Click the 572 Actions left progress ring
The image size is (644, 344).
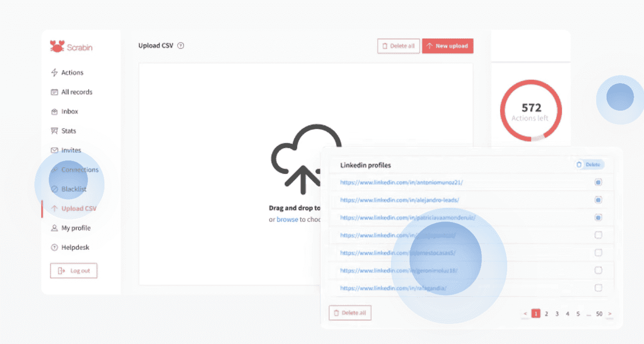[x=531, y=111]
